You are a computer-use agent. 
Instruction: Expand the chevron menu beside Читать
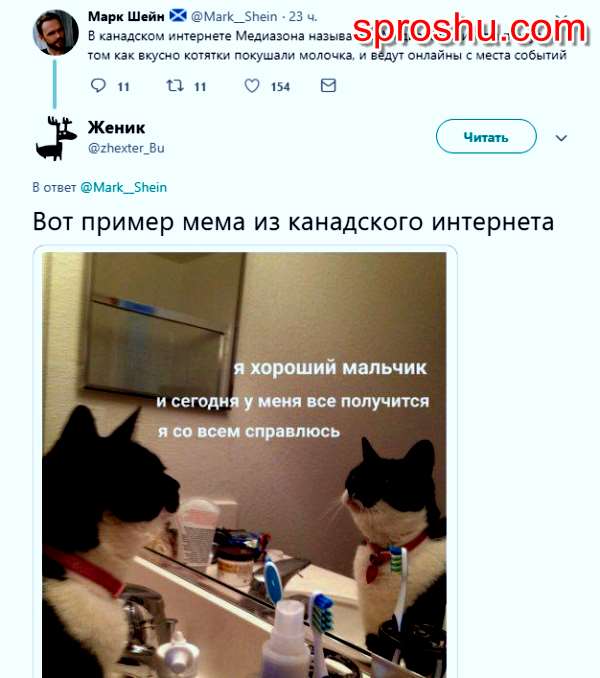561,138
